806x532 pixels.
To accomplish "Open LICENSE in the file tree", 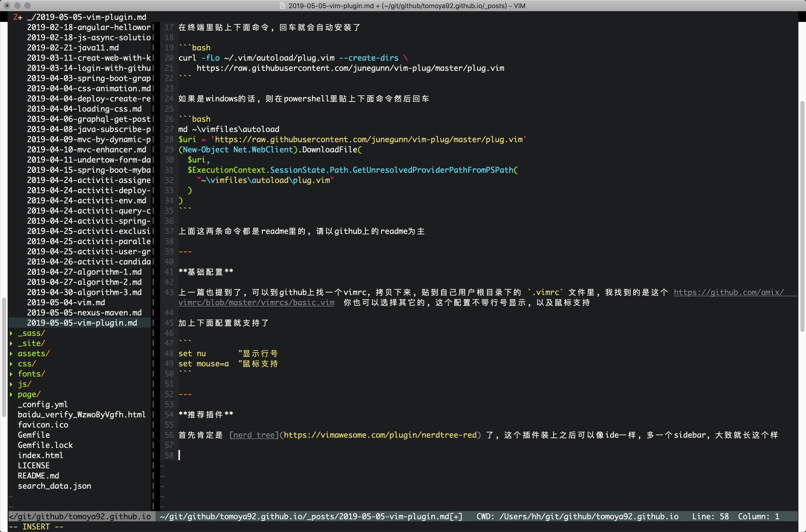I will (34, 465).
